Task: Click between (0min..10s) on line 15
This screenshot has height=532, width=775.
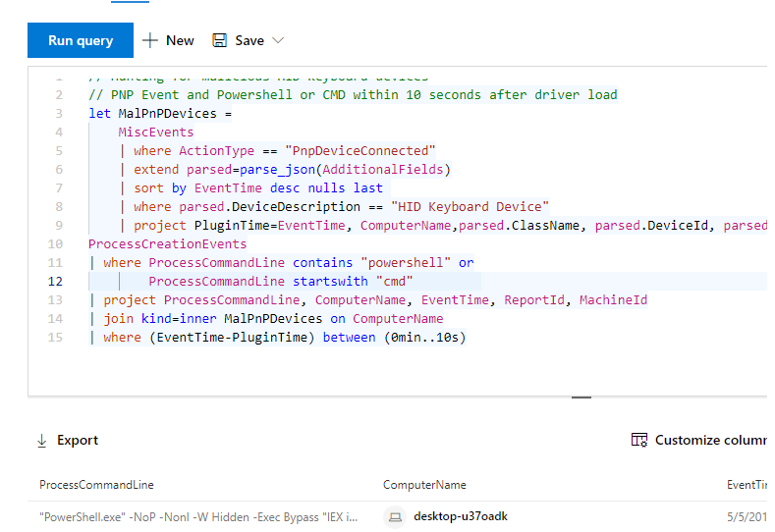Action: (x=394, y=338)
